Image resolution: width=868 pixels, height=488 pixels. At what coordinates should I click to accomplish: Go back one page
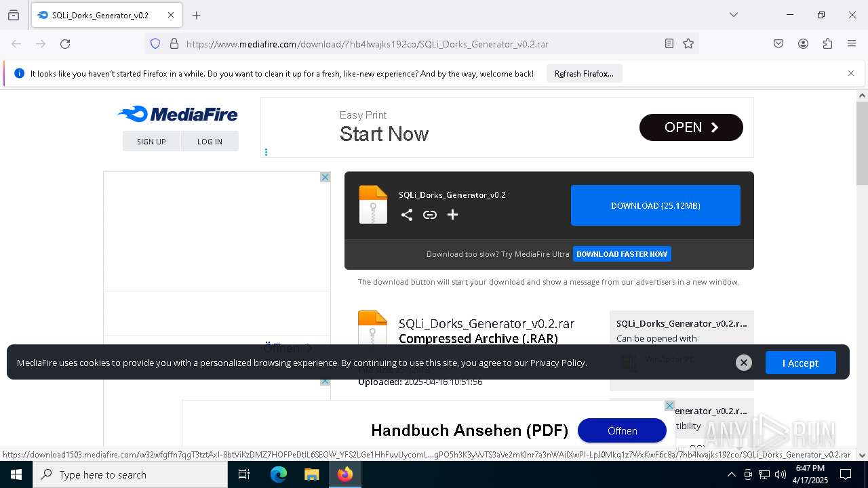pos(16,43)
